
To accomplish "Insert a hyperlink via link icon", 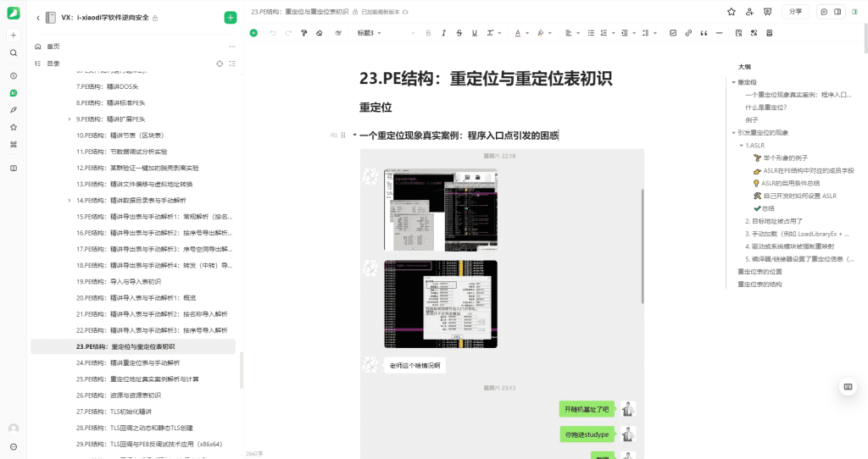I will pyautogui.click(x=688, y=33).
